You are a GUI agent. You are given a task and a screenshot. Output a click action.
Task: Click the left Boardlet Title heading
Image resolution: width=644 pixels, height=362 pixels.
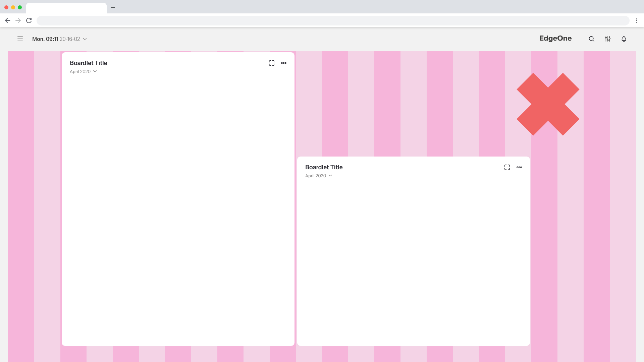pos(88,63)
